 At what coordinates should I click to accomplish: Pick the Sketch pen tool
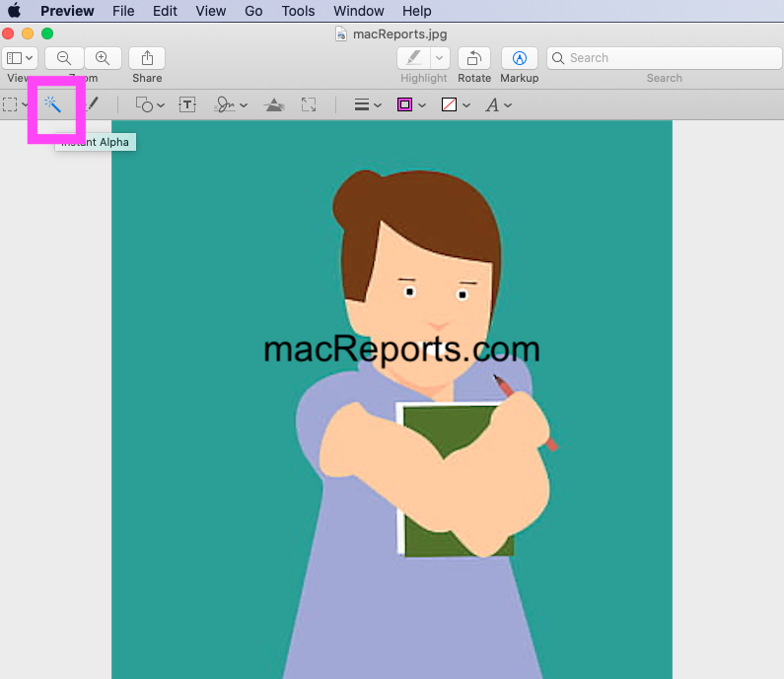[93, 104]
